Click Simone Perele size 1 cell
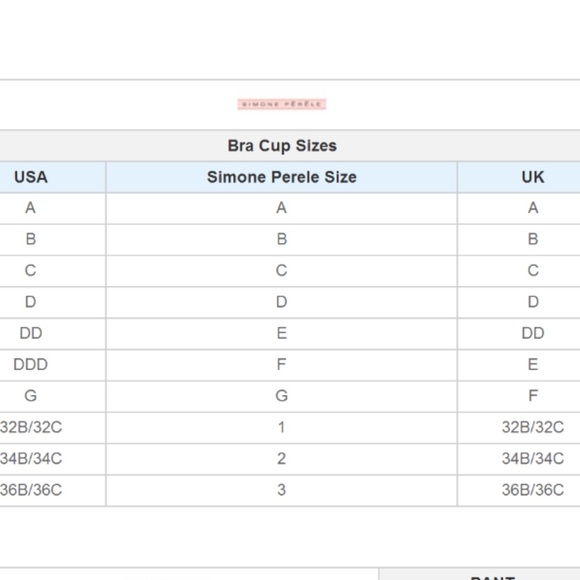The image size is (580, 580). [x=281, y=428]
